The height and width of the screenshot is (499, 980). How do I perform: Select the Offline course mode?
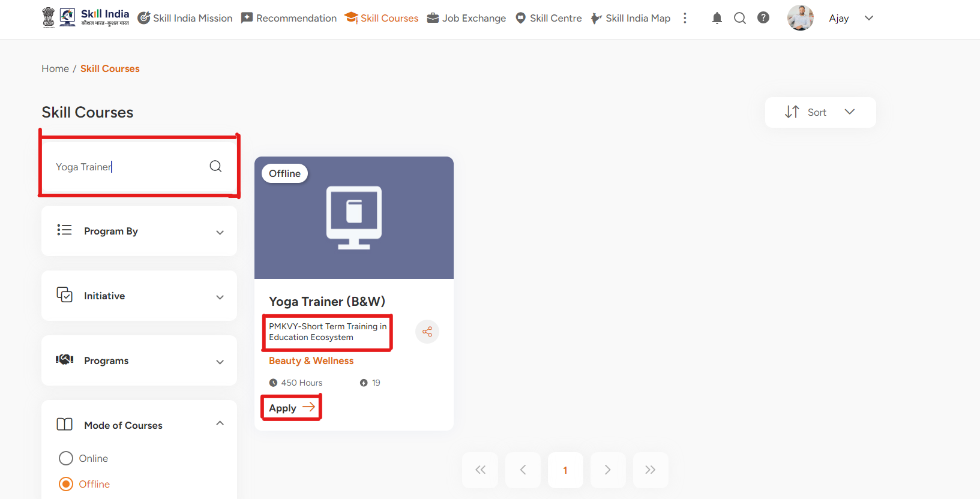pos(66,484)
